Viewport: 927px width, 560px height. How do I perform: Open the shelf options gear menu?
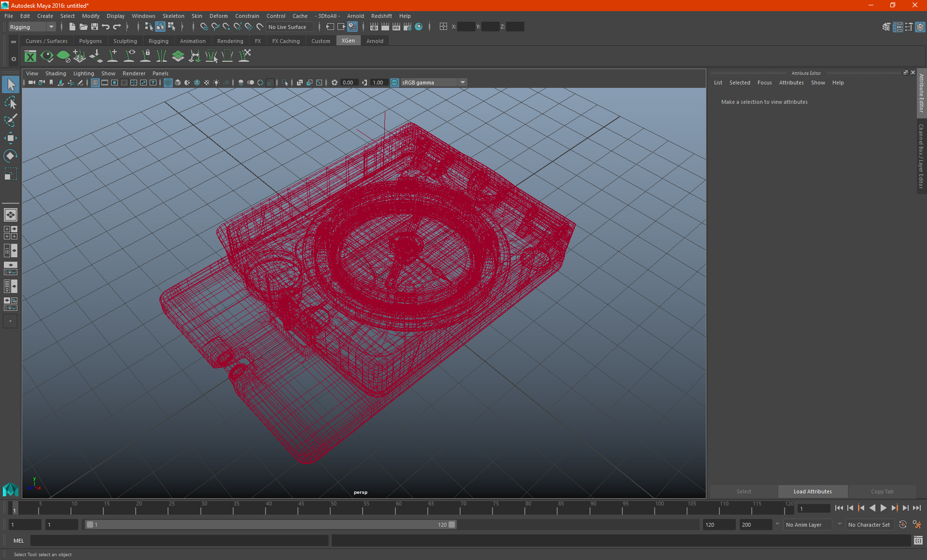[x=14, y=59]
